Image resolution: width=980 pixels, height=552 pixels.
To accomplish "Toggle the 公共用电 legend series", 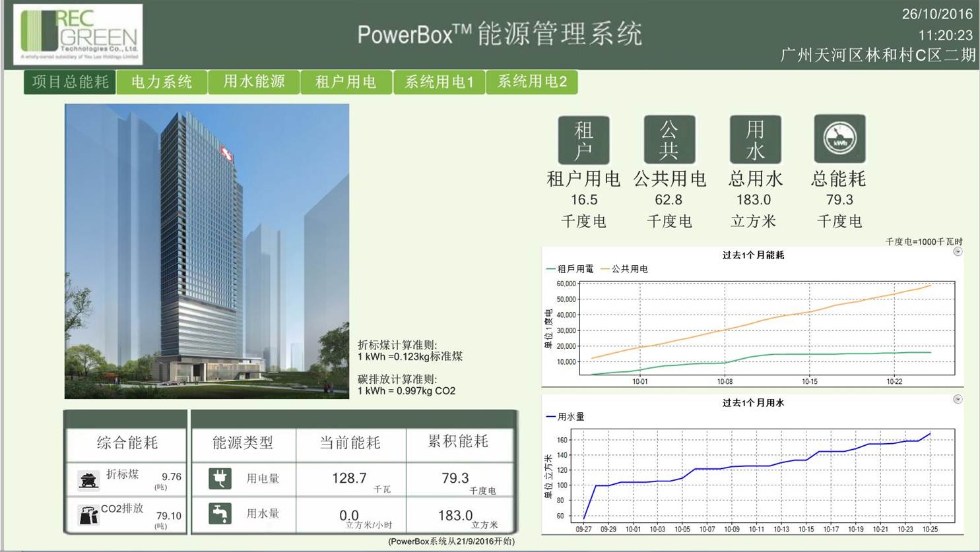I will click(624, 269).
